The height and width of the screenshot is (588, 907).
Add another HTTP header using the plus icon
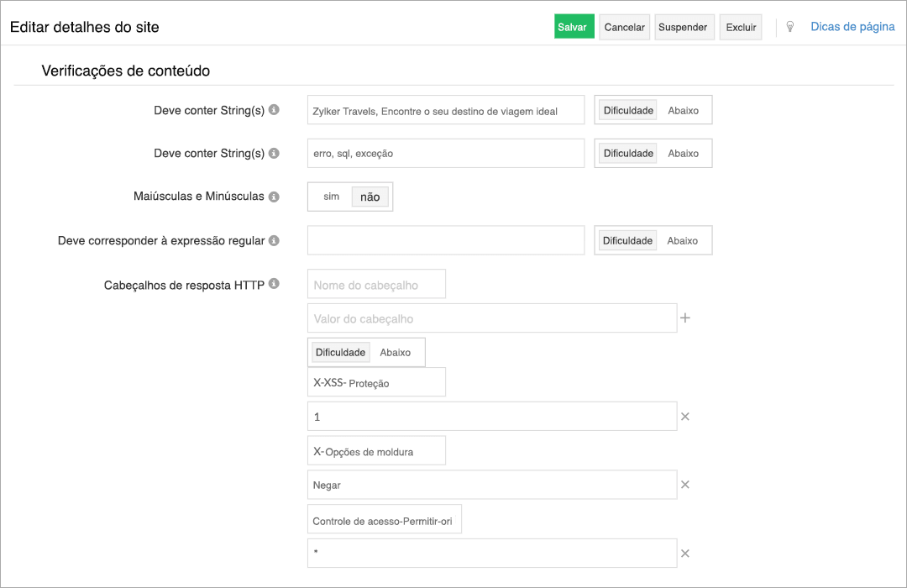(684, 318)
